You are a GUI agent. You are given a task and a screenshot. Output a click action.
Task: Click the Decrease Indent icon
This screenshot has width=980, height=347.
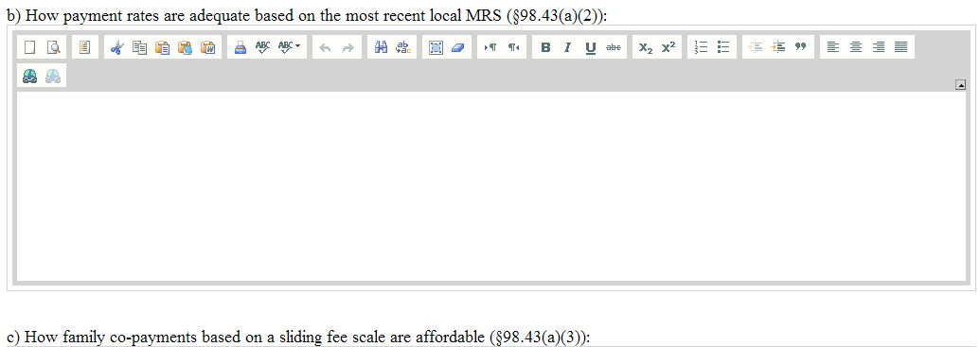tap(756, 47)
